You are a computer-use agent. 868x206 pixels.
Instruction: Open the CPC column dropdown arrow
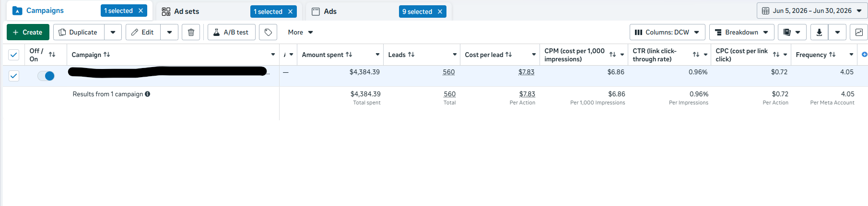coord(786,55)
